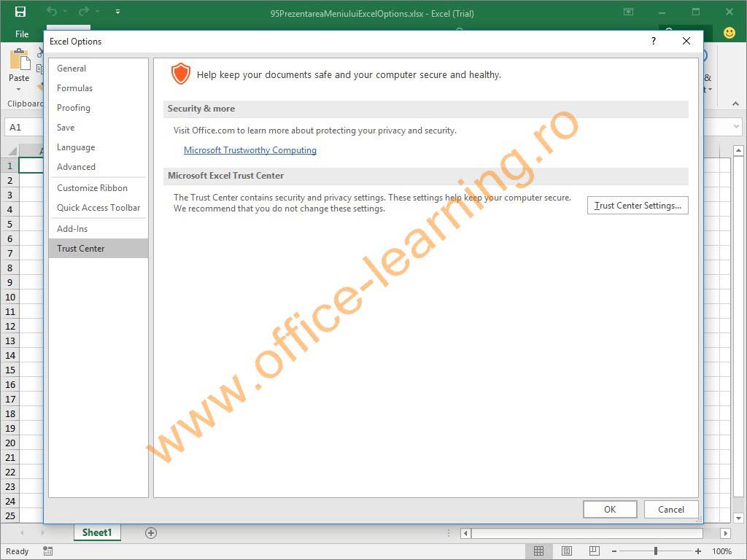Click the Trust Center Settings button
This screenshot has width=747, height=560.
pos(638,206)
